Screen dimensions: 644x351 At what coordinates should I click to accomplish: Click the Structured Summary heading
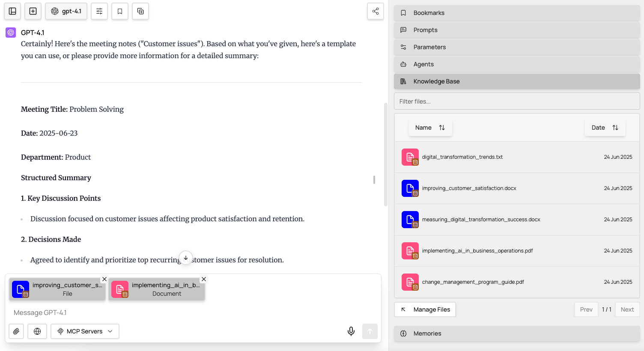coord(56,178)
